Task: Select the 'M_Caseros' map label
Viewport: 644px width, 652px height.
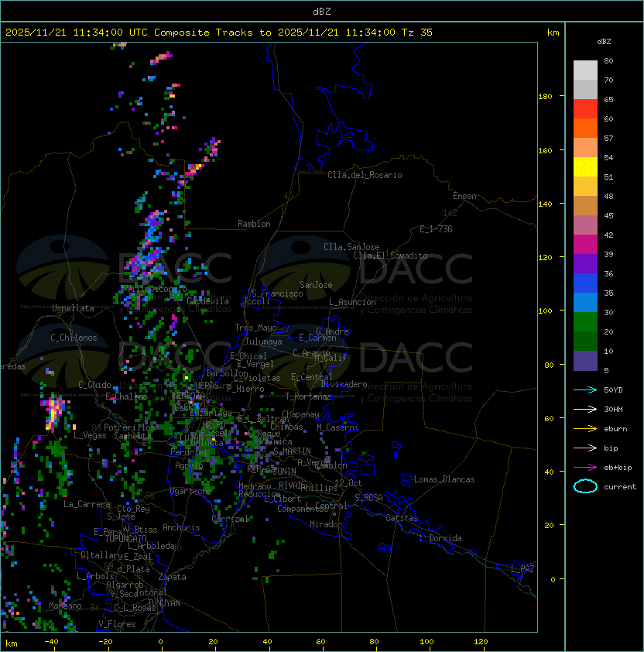Action: point(337,427)
